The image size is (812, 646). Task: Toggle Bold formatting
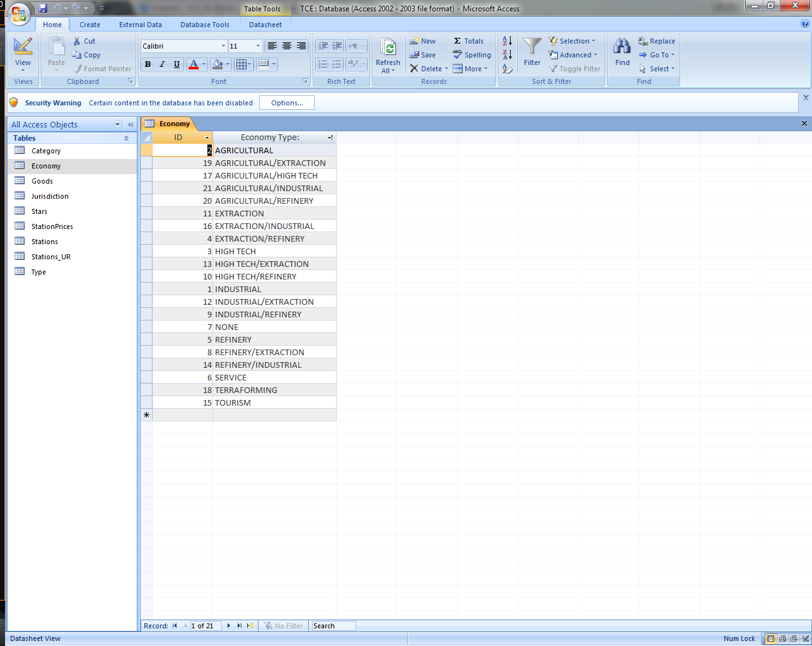[148, 64]
